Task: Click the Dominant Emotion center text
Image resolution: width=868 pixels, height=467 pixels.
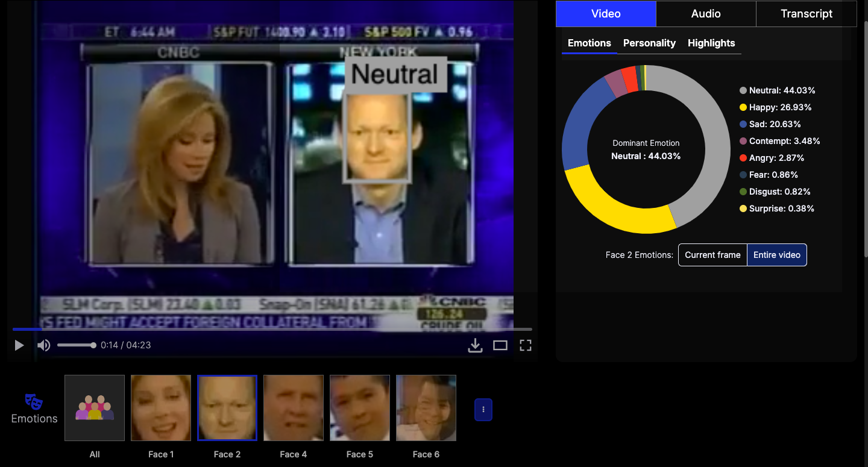Action: point(646,149)
